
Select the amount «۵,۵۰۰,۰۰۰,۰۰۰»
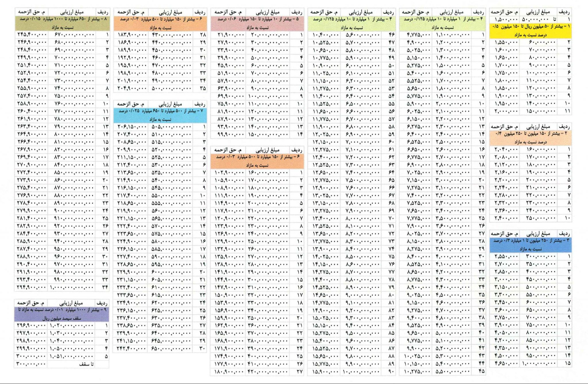(453, 372)
